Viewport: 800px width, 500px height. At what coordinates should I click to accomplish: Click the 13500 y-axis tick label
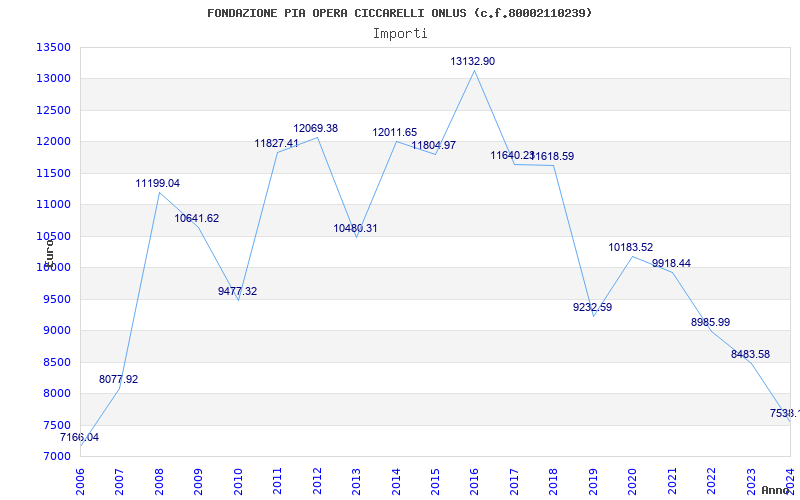coord(53,47)
